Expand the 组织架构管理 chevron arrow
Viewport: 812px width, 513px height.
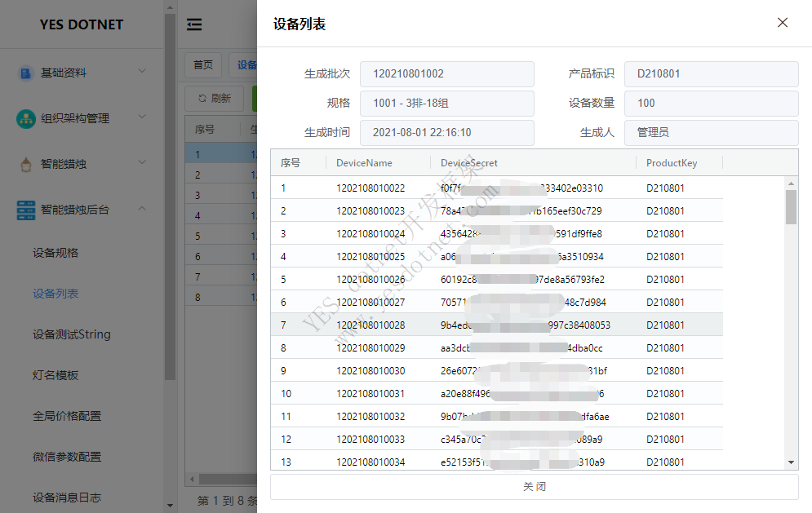(x=142, y=117)
